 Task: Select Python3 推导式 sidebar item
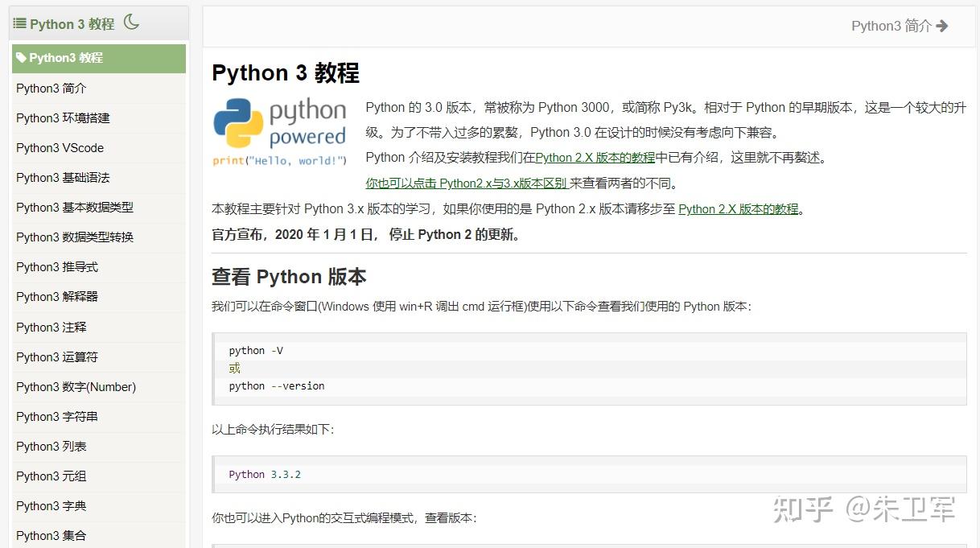pos(57,266)
